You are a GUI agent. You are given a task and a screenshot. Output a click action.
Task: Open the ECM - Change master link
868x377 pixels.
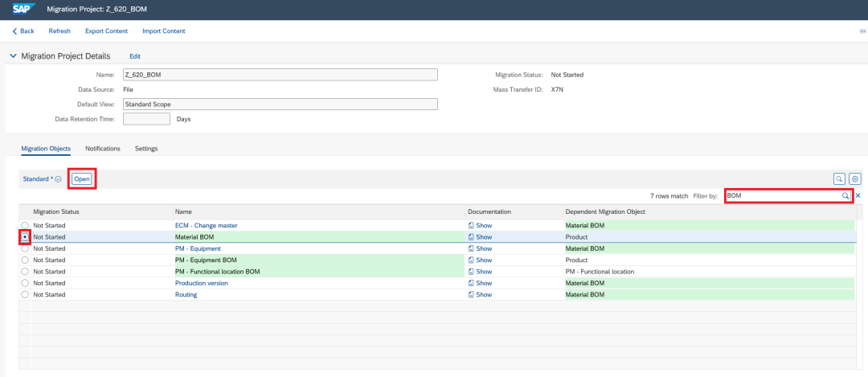pos(207,225)
